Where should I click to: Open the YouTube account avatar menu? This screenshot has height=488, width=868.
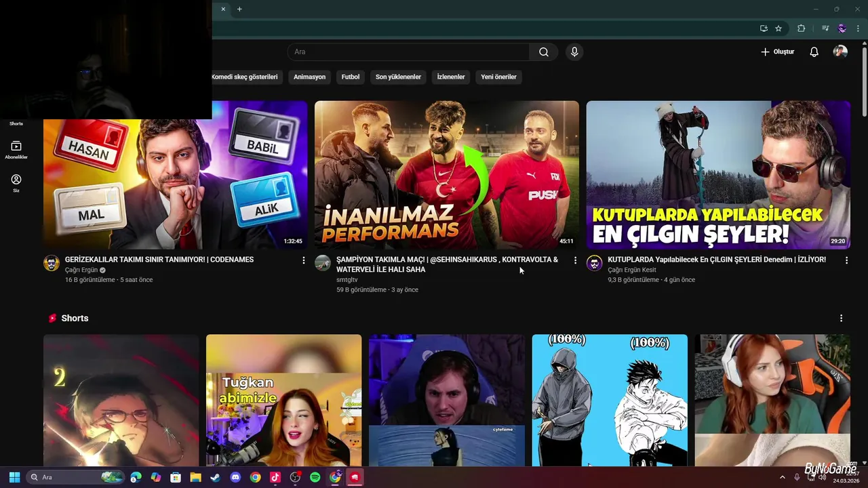point(840,52)
